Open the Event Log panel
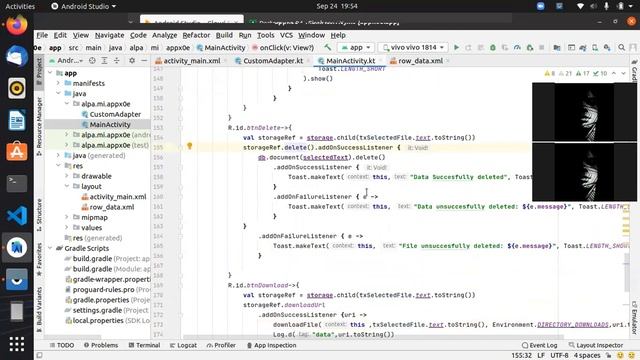Screen dimensions: 640x360 click(x=539, y=345)
